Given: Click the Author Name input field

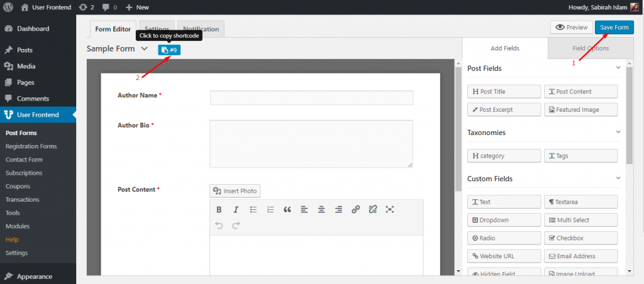Looking at the screenshot, I should [311, 97].
